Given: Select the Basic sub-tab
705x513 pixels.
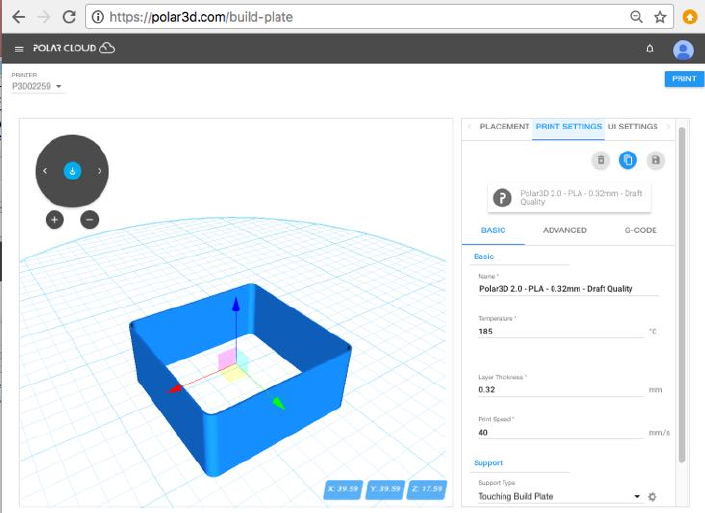Looking at the screenshot, I should click(x=493, y=230).
